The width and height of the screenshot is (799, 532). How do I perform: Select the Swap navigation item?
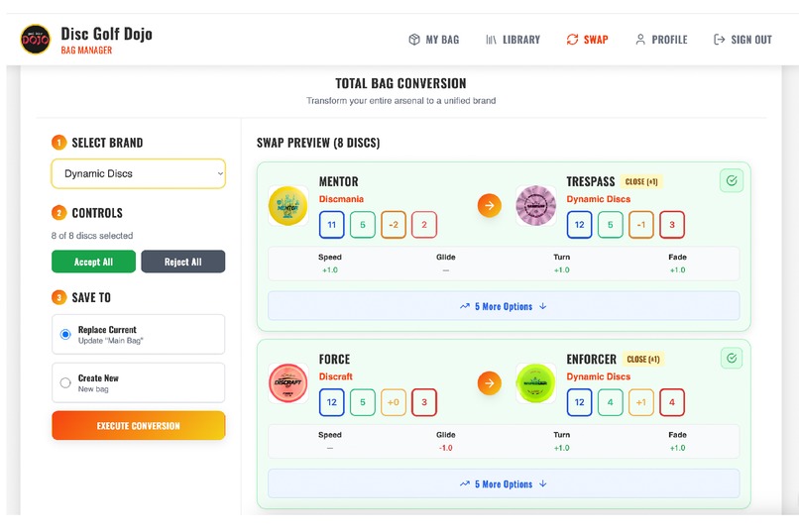tap(587, 40)
